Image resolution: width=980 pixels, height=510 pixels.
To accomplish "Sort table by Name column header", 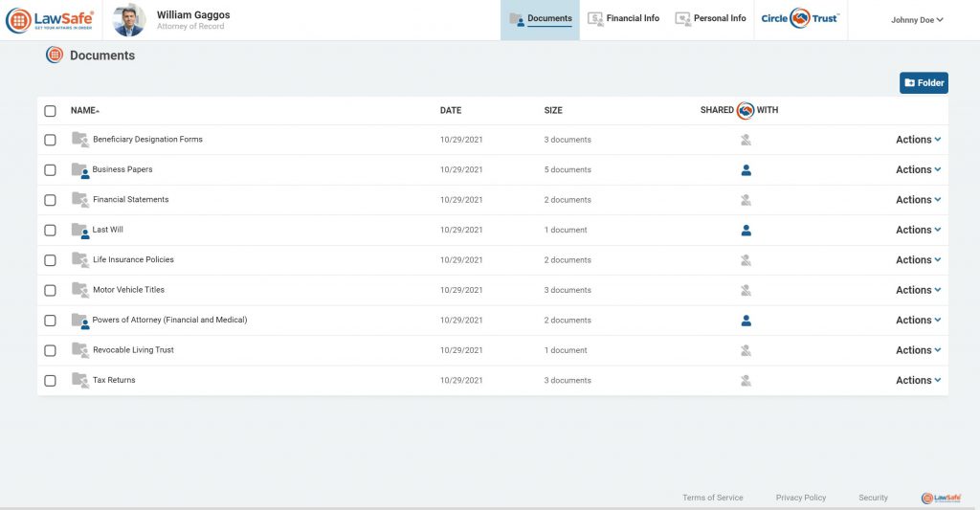I will pos(85,111).
